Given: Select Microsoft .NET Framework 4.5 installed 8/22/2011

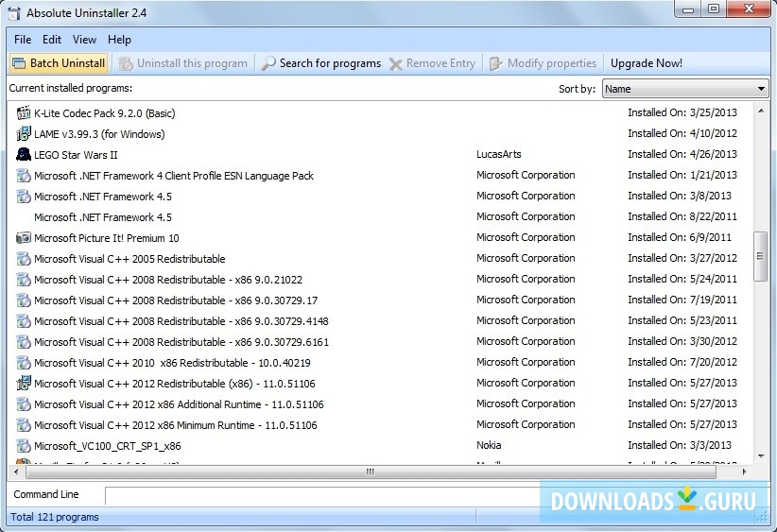Looking at the screenshot, I should pyautogui.click(x=381, y=217).
